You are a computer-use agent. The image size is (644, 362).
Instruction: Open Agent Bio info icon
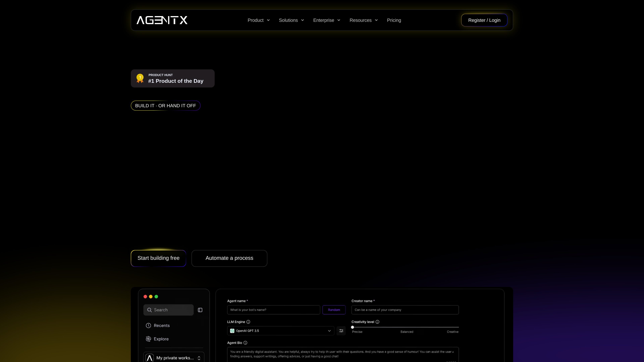[245, 343]
